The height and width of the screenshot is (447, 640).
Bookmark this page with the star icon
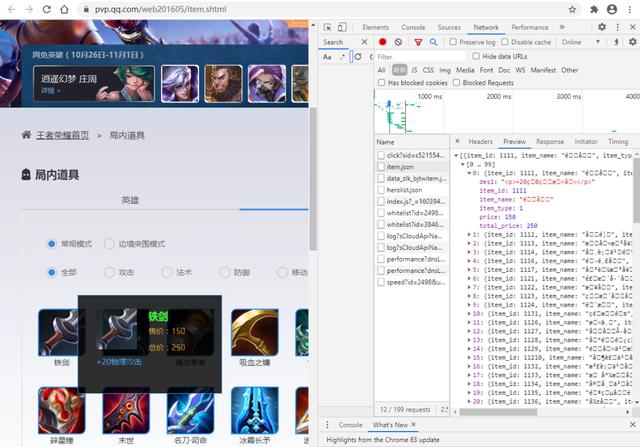point(572,9)
